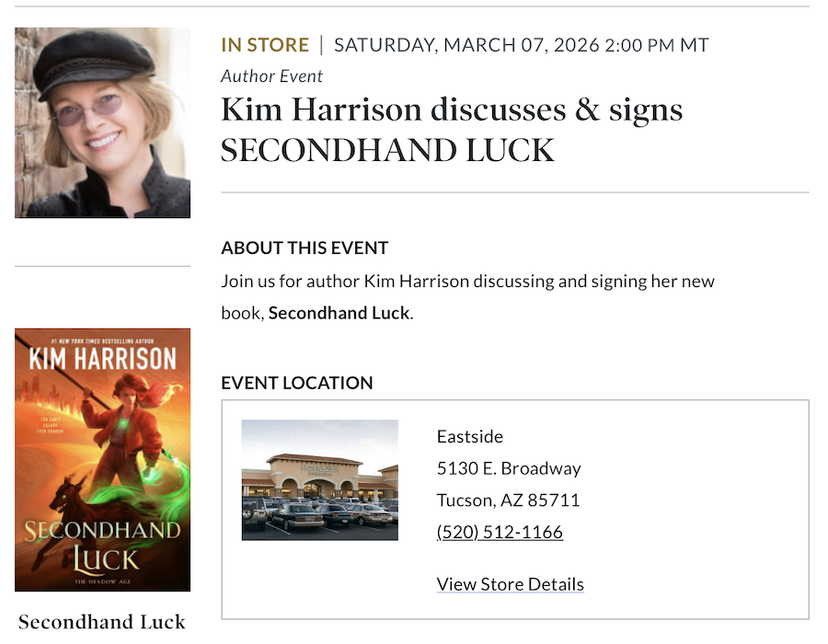Click the Secondhand Luck book cover image
Viewport: 828px width, 644px height.
point(101,459)
